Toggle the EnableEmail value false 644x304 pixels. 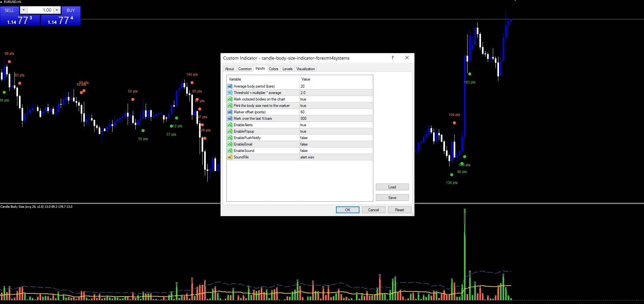click(336, 144)
